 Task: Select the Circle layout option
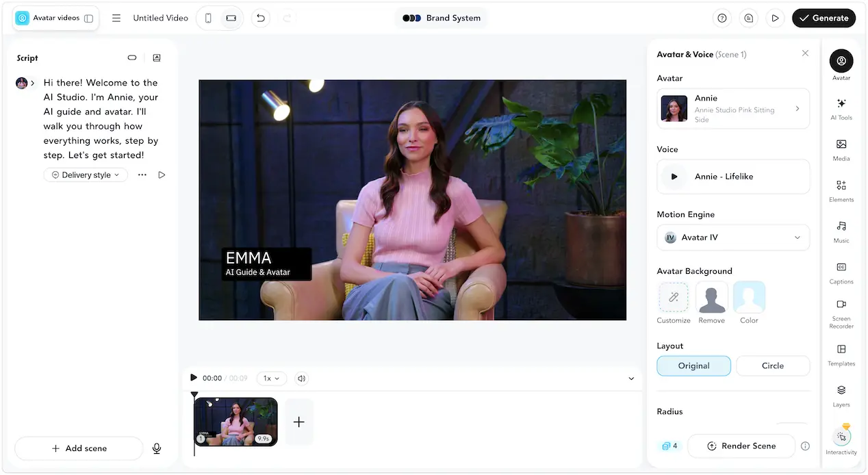click(x=773, y=365)
